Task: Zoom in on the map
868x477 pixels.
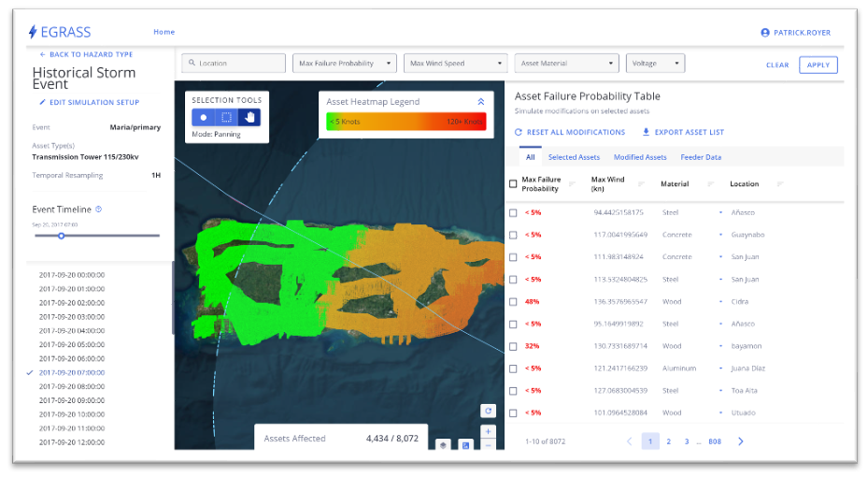Action: click(x=488, y=431)
